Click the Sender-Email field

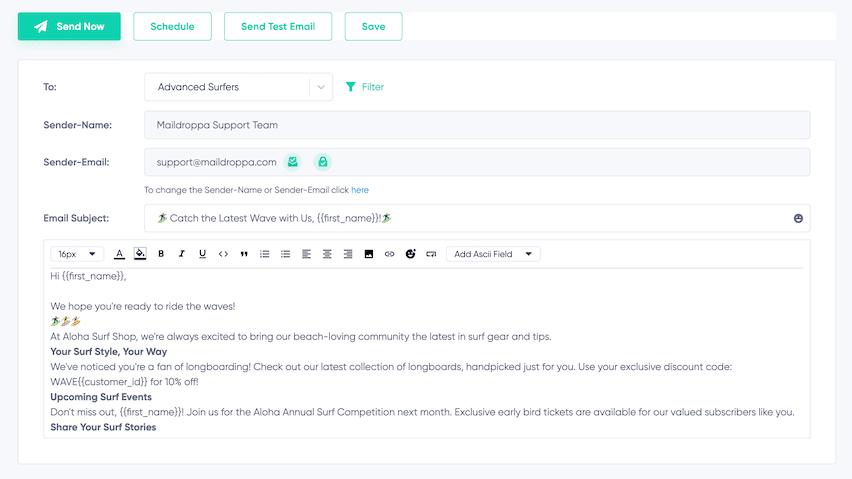(477, 162)
